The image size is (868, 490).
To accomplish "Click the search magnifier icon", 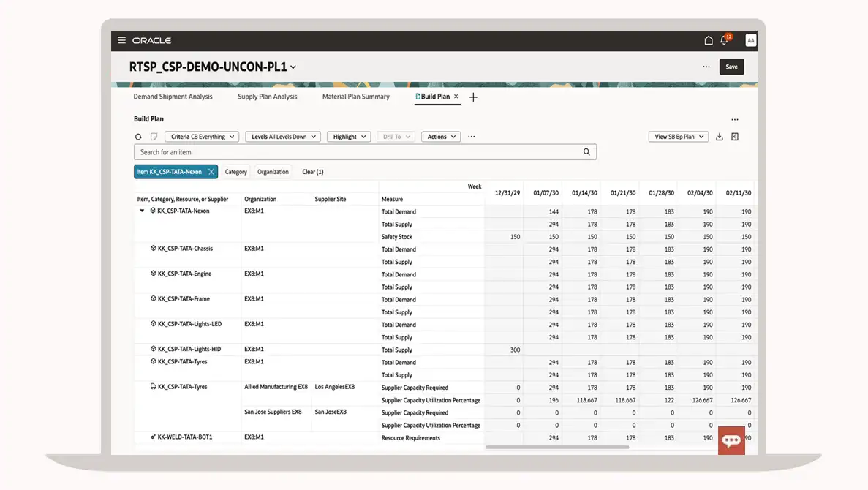I will (586, 152).
